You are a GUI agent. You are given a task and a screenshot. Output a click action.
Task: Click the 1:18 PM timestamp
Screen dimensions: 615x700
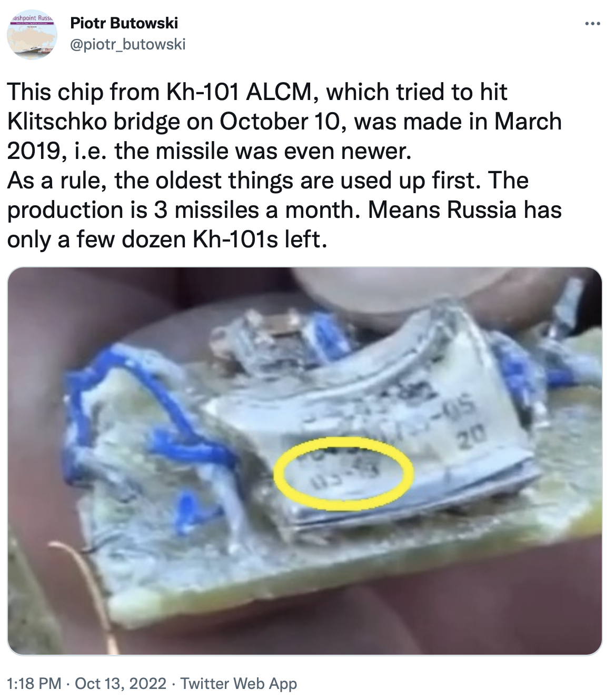[34, 683]
